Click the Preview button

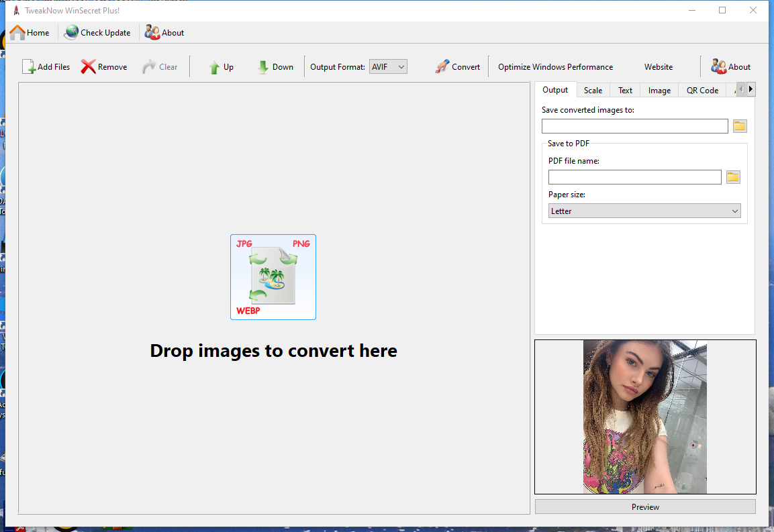tap(645, 507)
